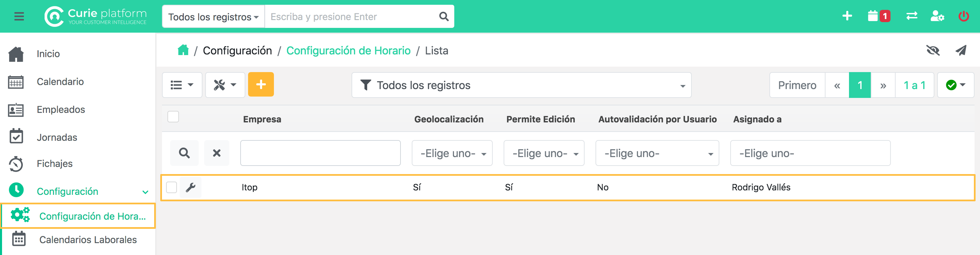Image resolution: width=980 pixels, height=255 pixels.
Task: Open the Todos los registros filter dropdown
Action: pos(521,85)
